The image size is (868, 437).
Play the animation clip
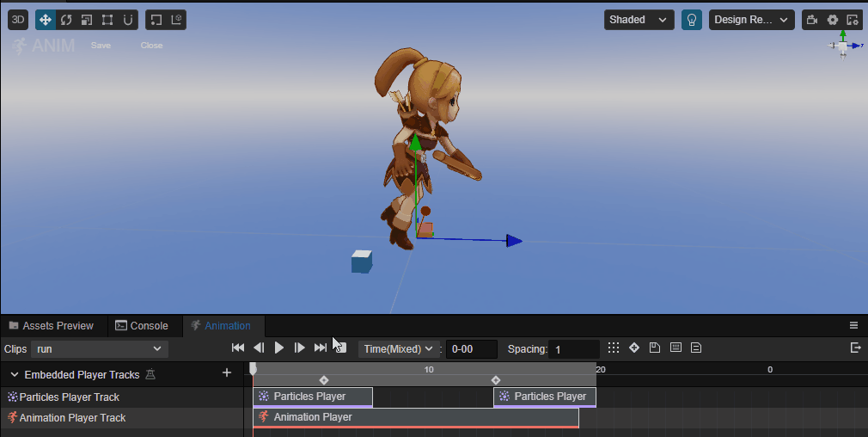[279, 348]
